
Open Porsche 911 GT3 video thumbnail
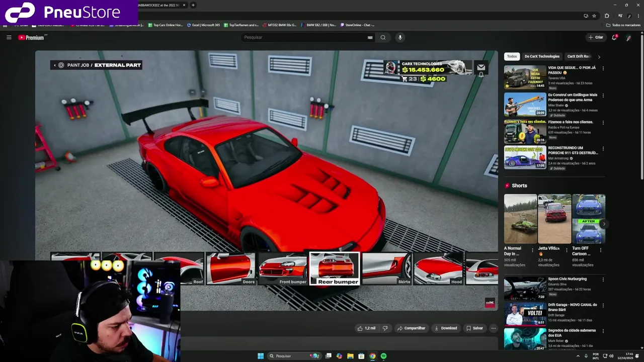tap(525, 157)
